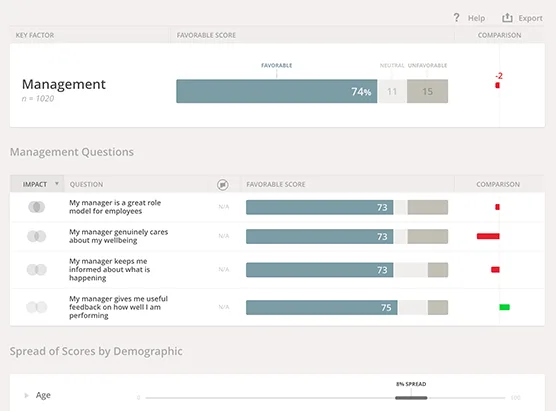Click the top COMPARISON column header
The image size is (556, 411).
click(499, 35)
